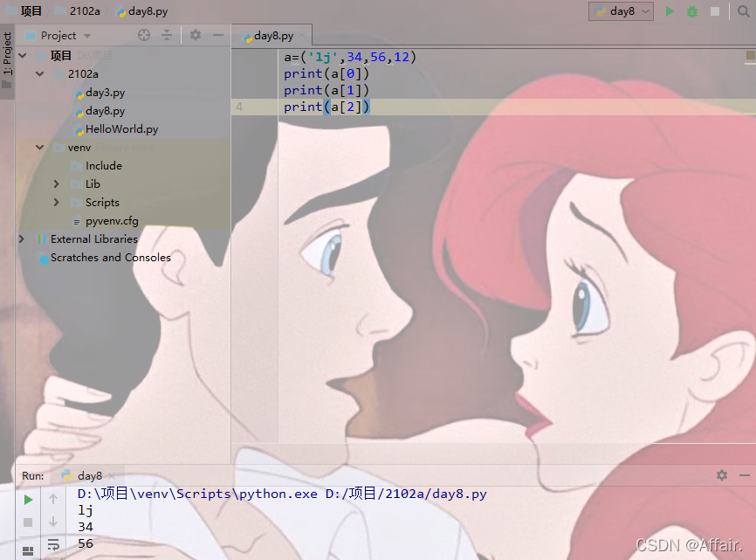Click the print(a[2]) code line

tap(326, 107)
